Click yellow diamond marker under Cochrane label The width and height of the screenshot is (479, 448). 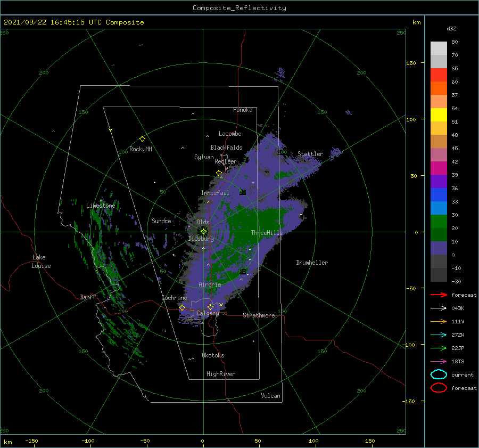pos(182,308)
